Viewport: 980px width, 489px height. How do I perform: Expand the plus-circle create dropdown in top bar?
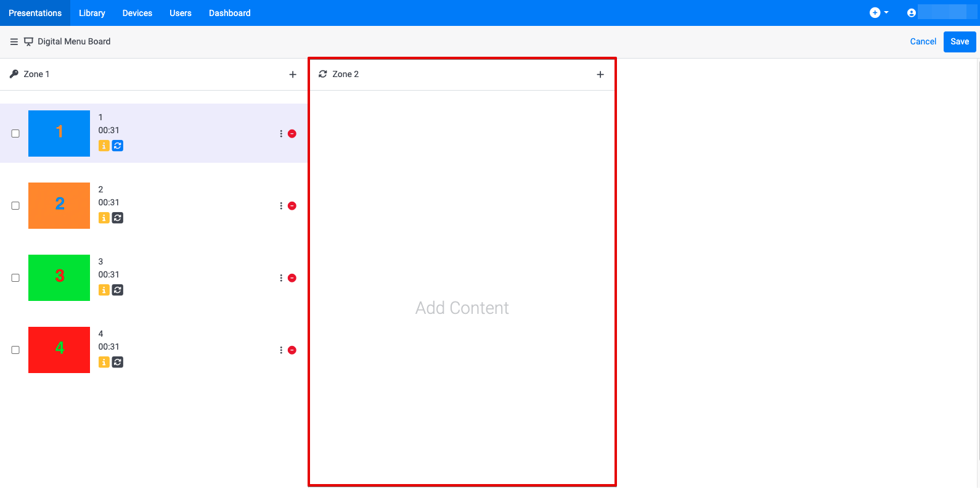879,13
